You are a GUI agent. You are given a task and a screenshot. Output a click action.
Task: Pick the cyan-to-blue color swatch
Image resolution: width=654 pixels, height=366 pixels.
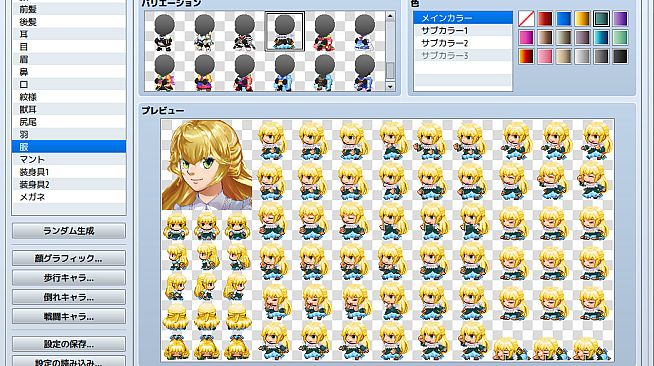click(601, 38)
